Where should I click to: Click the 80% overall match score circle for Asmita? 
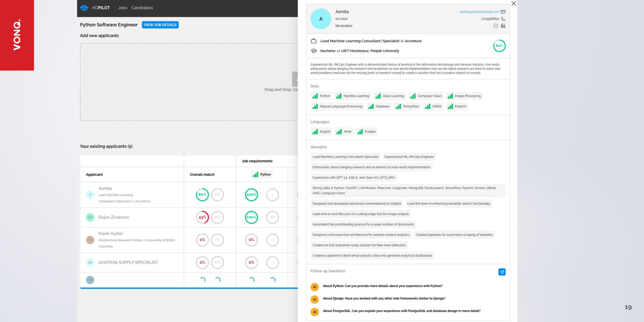point(202,194)
